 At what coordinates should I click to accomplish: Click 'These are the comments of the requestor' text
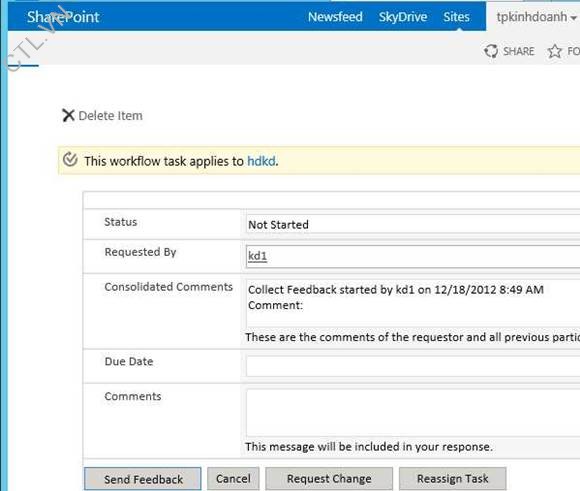pyautogui.click(x=412, y=337)
